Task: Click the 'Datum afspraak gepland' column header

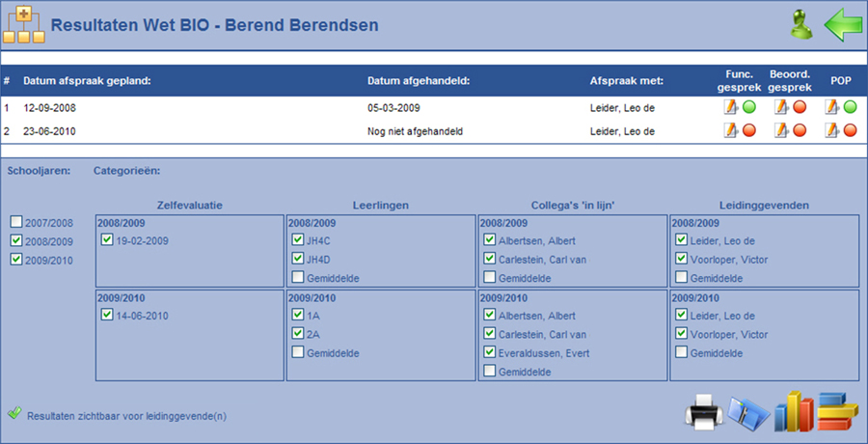Action: 87,80
